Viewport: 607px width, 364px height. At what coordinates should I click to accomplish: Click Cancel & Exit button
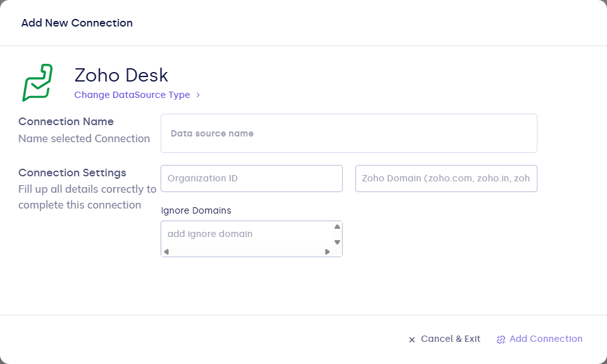pyautogui.click(x=445, y=339)
